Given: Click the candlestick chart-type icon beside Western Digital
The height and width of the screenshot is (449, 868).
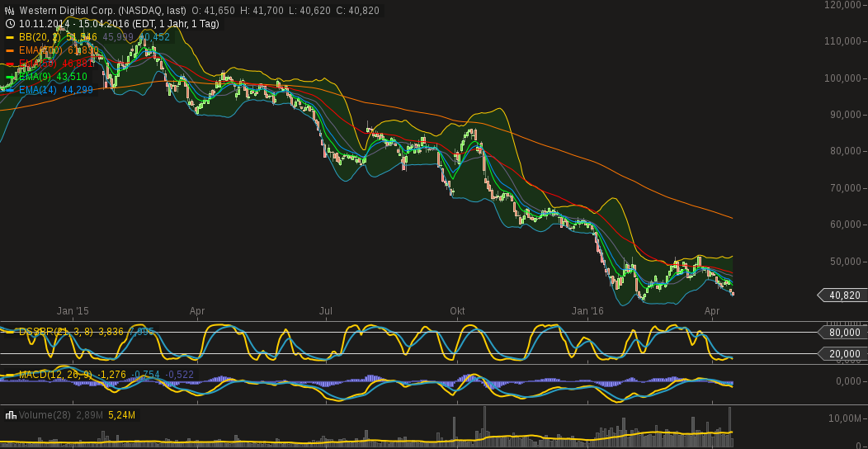Looking at the screenshot, I should coord(10,11).
